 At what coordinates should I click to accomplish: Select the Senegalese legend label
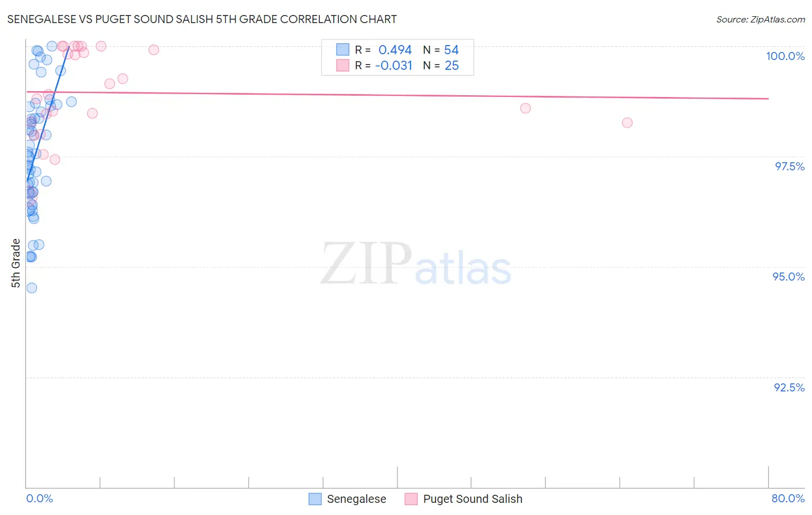[356, 499]
